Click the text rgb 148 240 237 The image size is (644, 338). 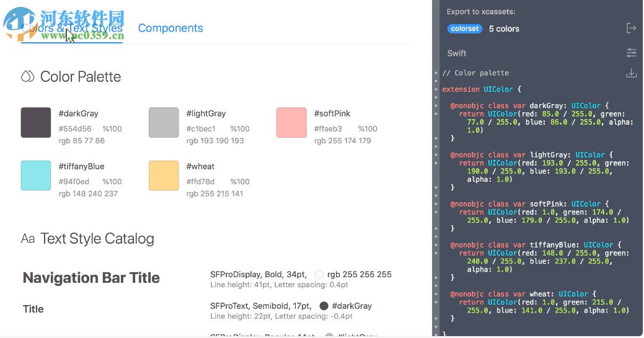point(88,193)
